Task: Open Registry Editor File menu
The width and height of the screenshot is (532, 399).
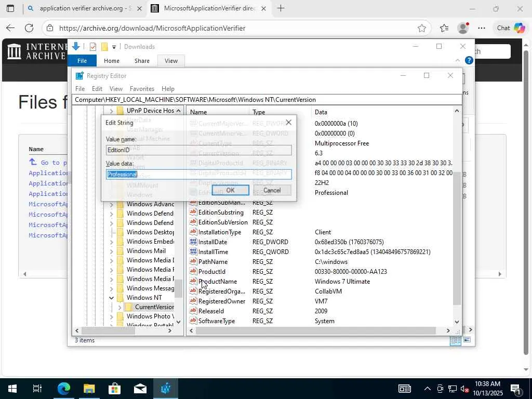Action: pyautogui.click(x=80, y=88)
